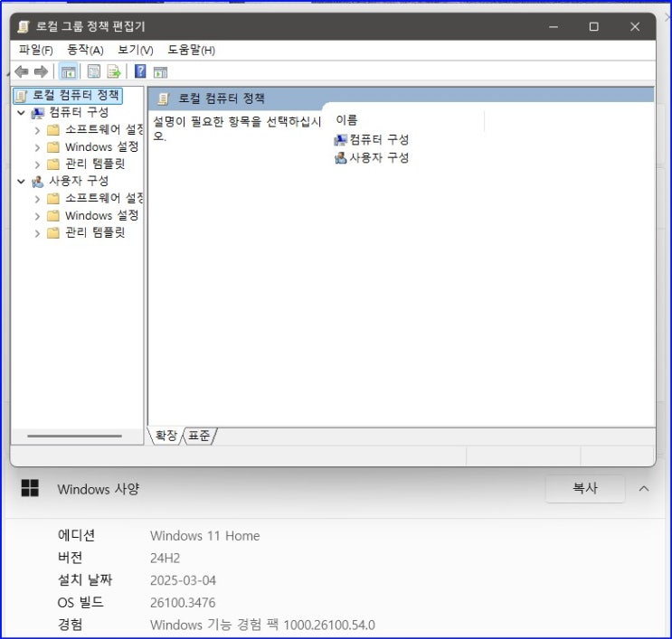
Task: Expand 소프트웨어 설정 under 컴퓨터 구성
Action: (37, 130)
